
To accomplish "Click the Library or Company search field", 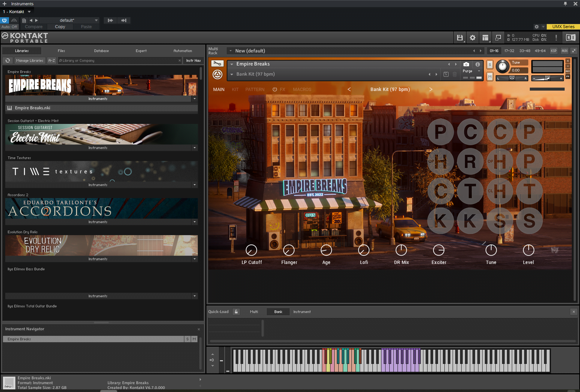I will coord(120,61).
